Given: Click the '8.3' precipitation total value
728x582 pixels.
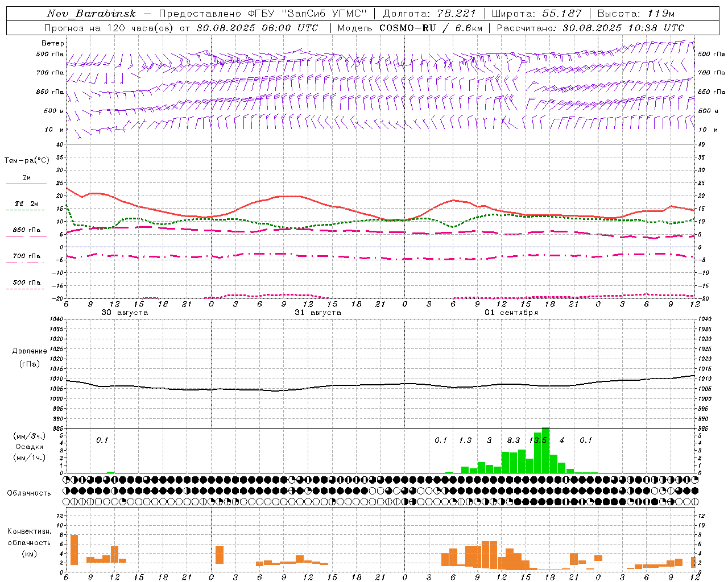Looking at the screenshot, I should [x=514, y=440].
